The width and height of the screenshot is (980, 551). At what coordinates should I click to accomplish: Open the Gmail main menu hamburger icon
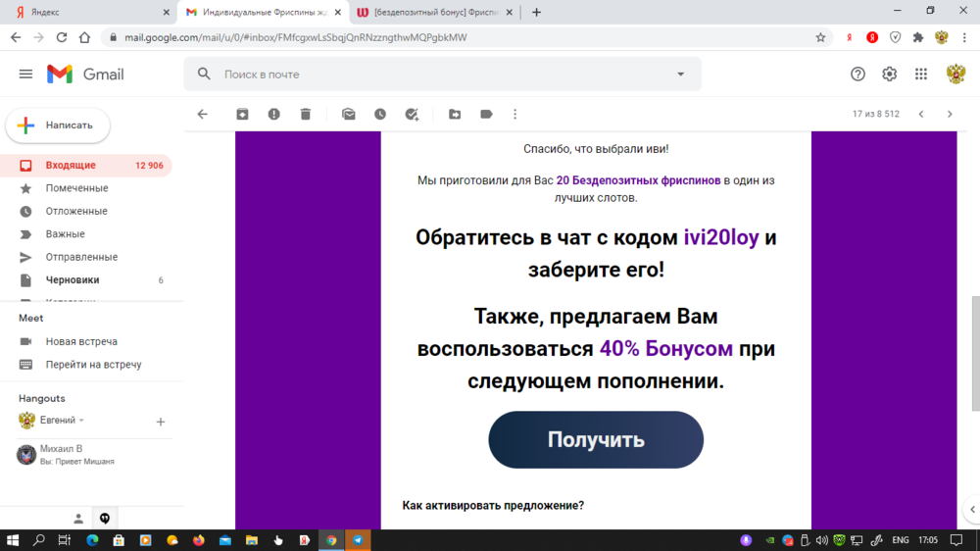[x=25, y=75]
